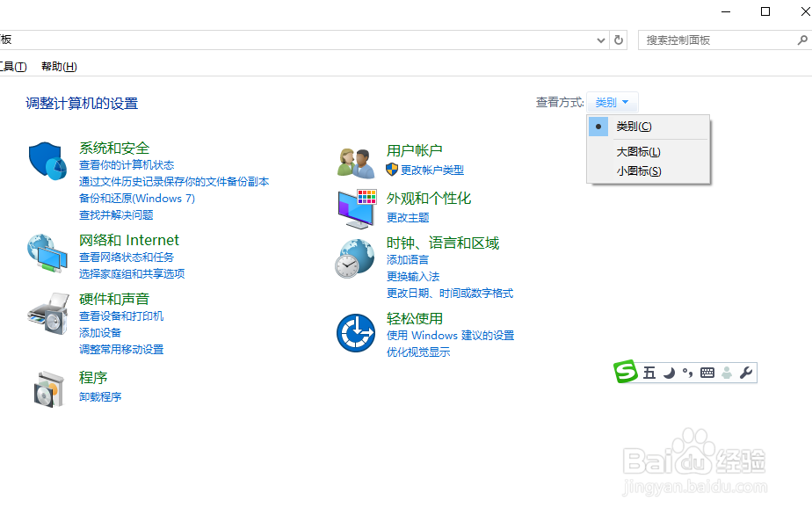Open the 查看方式 类别 dropdown
Screen dimensions: 812x515
[613, 101]
